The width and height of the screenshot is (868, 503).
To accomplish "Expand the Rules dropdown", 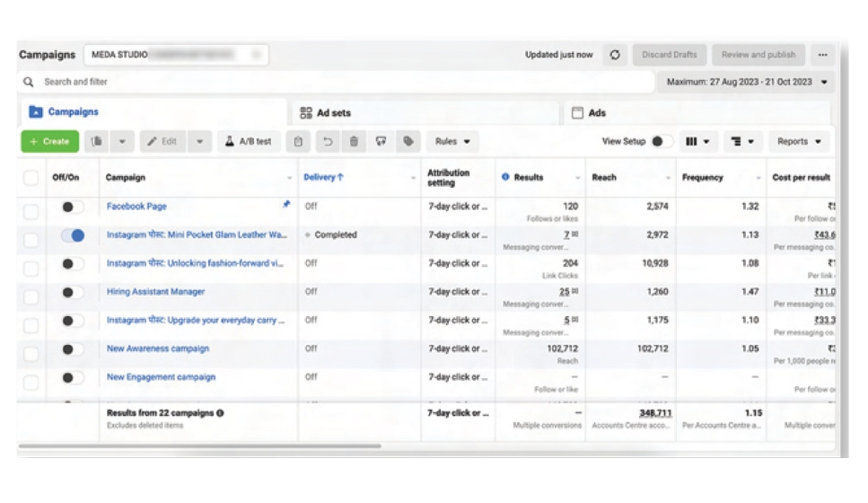I will 452,142.
